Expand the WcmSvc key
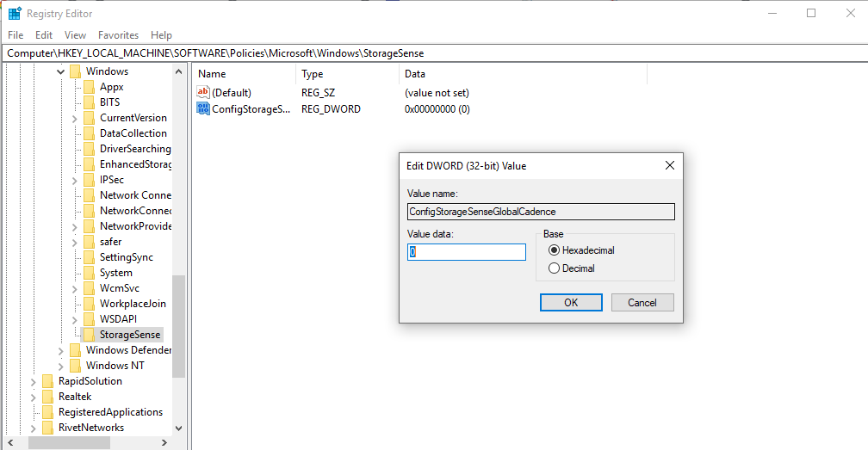The width and height of the screenshot is (868, 450). [75, 288]
